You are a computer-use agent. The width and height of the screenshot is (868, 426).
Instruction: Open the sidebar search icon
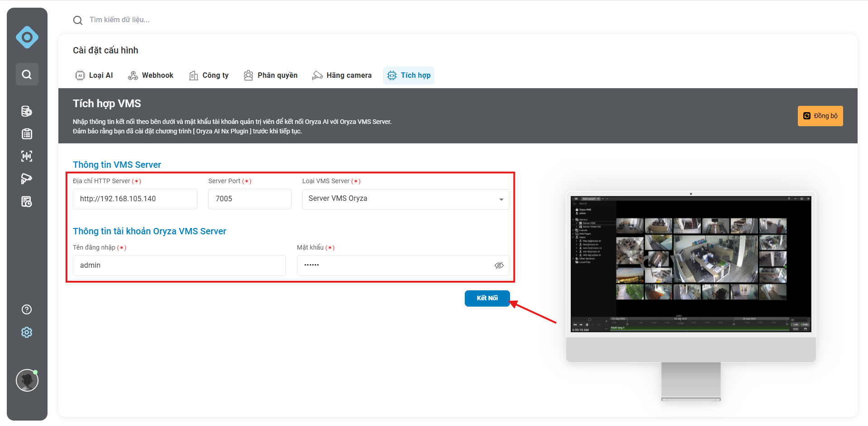27,74
